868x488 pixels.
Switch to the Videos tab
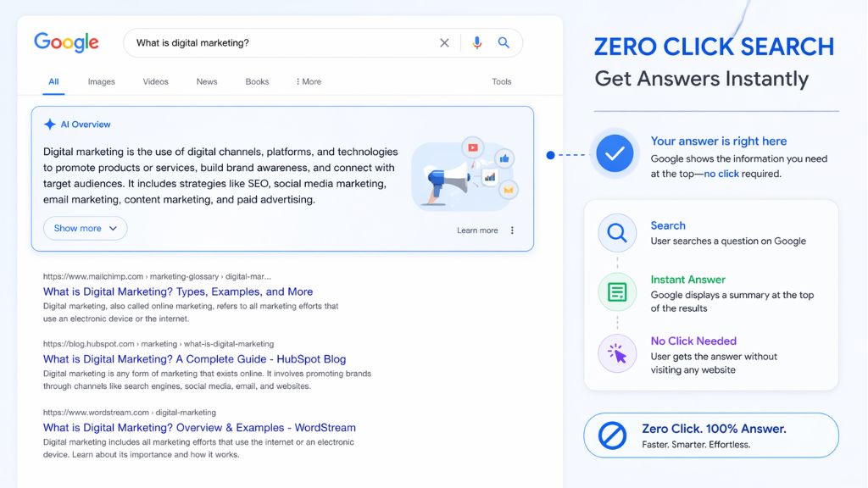(x=156, y=81)
